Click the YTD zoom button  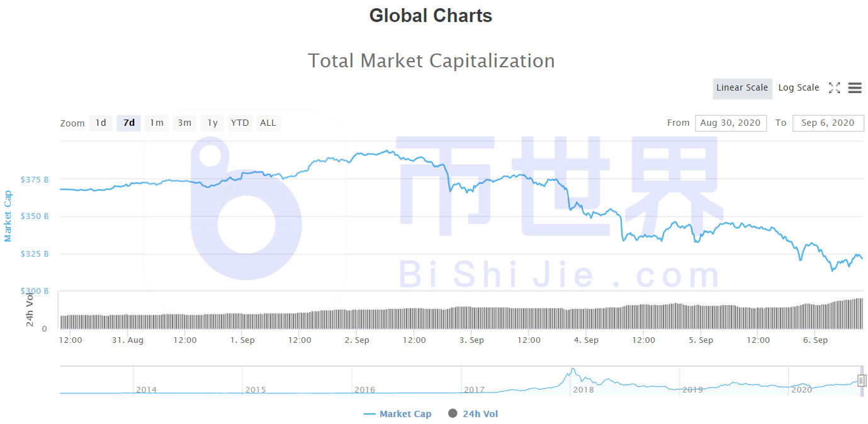(x=239, y=123)
